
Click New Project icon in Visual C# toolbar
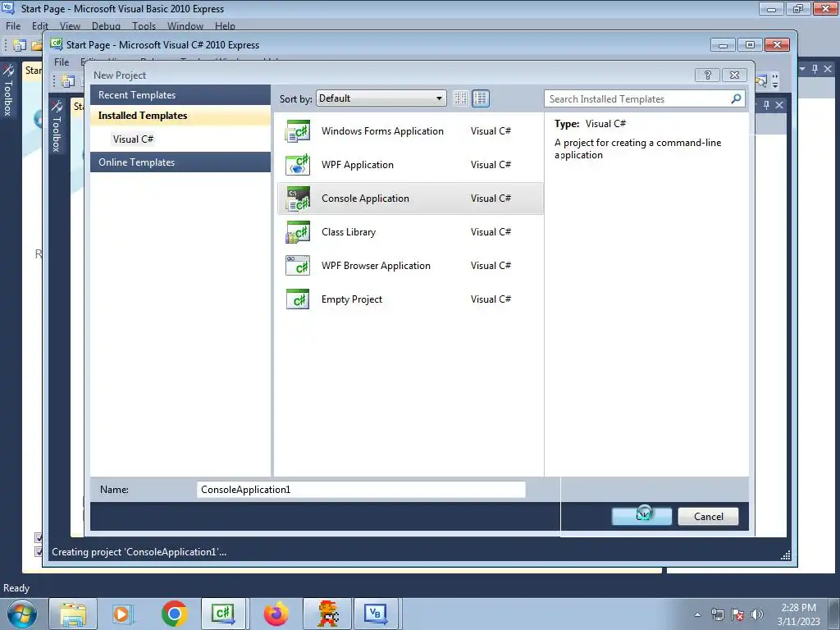pos(67,81)
